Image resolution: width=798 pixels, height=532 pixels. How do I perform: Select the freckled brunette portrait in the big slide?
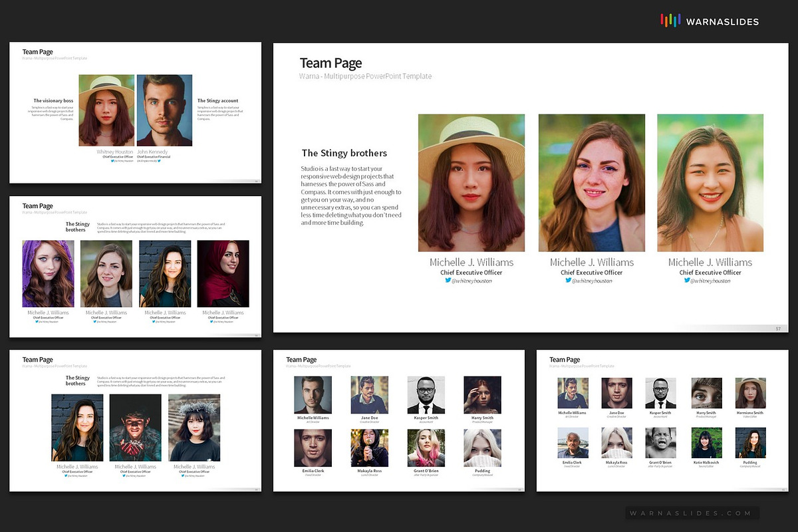pyautogui.click(x=592, y=183)
